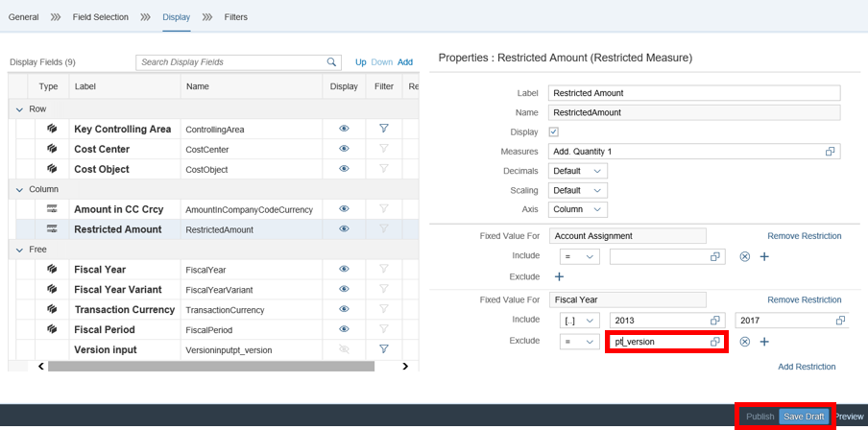The image size is (868, 430).
Task: Open value help for the Measures field
Action: click(x=830, y=151)
